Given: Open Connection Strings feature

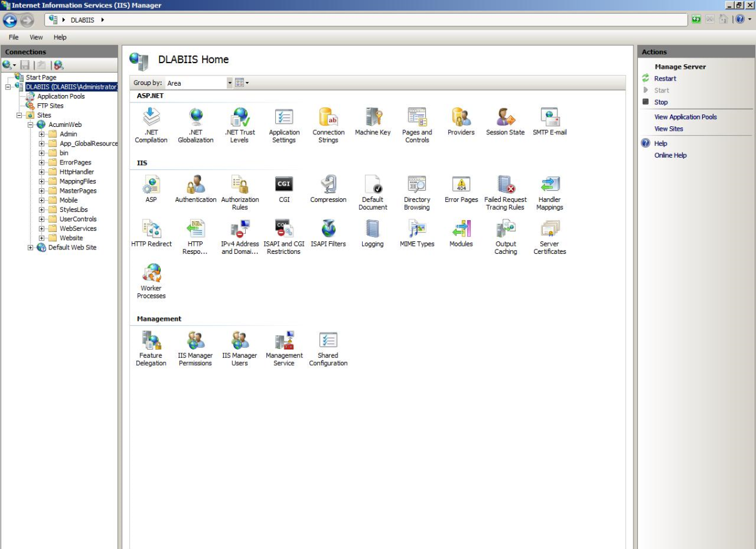Looking at the screenshot, I should tap(328, 125).
